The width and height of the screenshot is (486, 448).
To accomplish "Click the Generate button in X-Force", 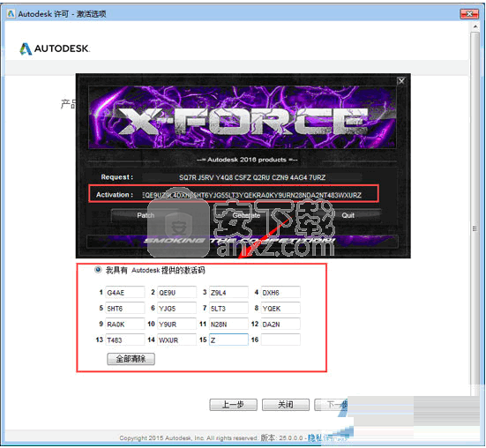I will tap(246, 215).
